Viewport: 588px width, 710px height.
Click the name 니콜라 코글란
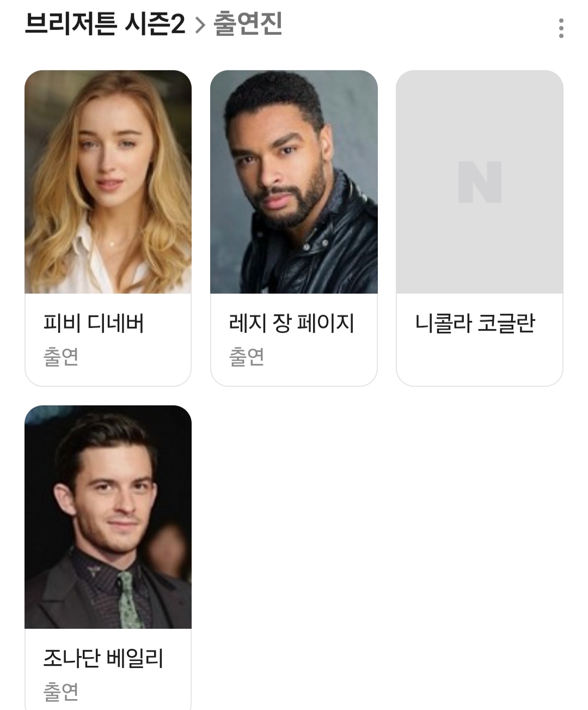(x=475, y=324)
